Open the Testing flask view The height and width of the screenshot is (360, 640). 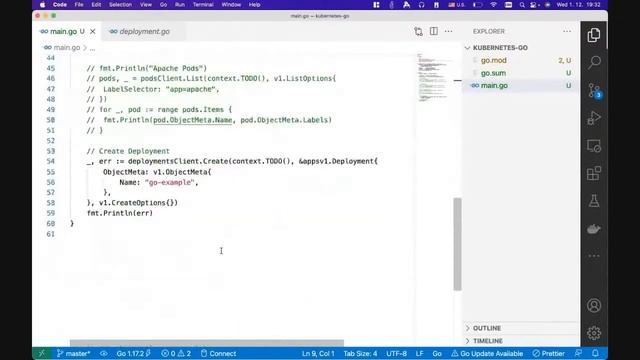(594, 201)
